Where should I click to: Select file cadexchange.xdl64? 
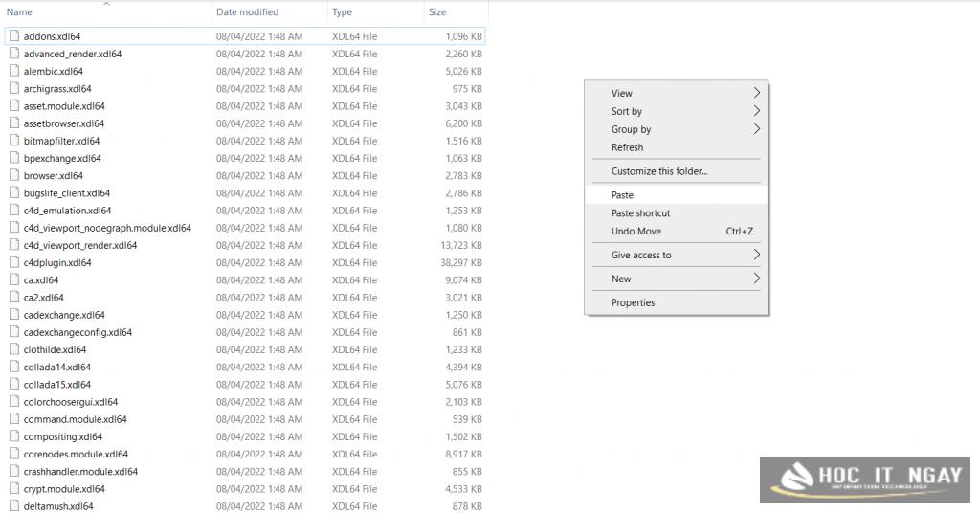pos(64,315)
